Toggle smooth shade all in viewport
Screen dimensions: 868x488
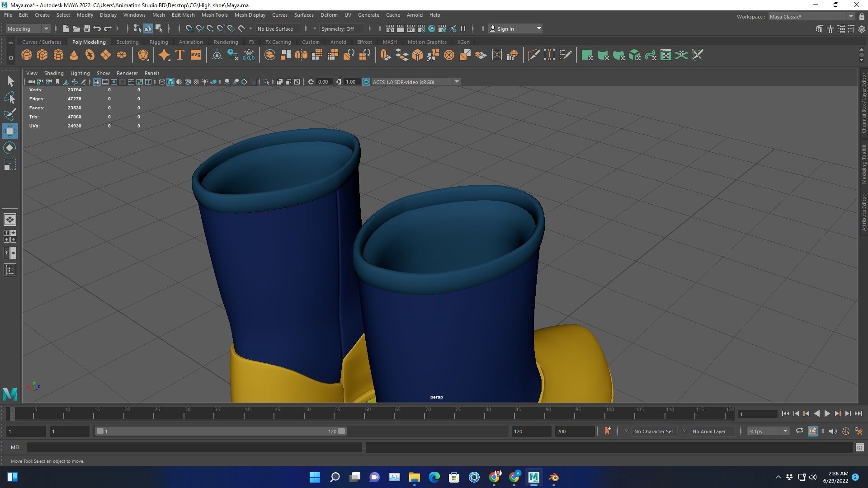[170, 82]
